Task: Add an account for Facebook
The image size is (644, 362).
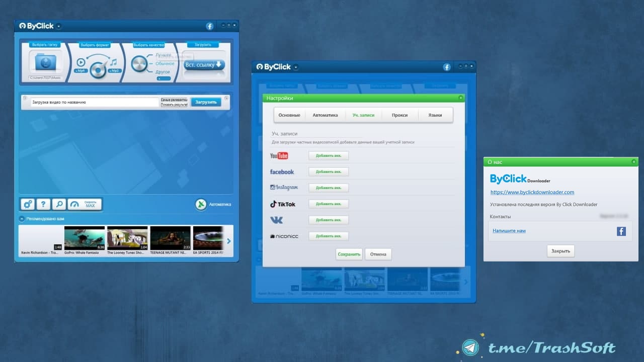Action: coord(329,172)
